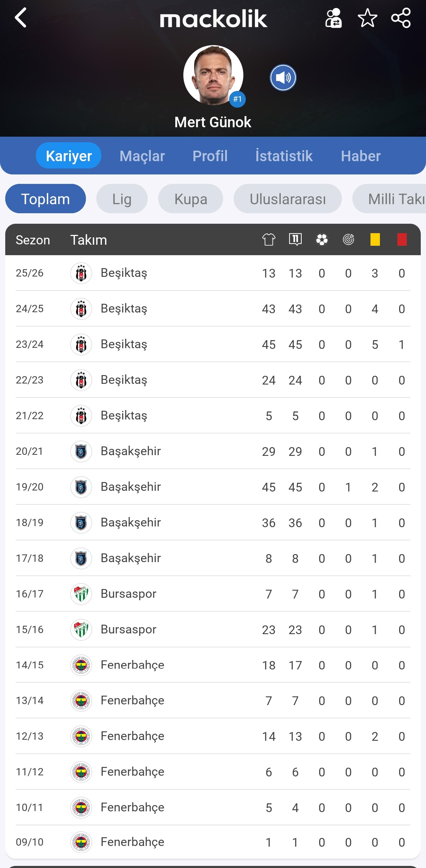Sort by the yellow card column
Viewport: 426px width, 868px height.
pyautogui.click(x=375, y=240)
